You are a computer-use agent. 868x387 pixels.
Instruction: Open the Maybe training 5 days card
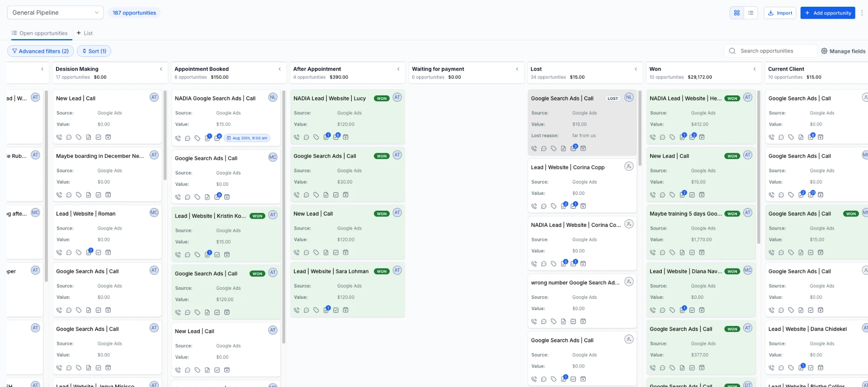(701, 233)
